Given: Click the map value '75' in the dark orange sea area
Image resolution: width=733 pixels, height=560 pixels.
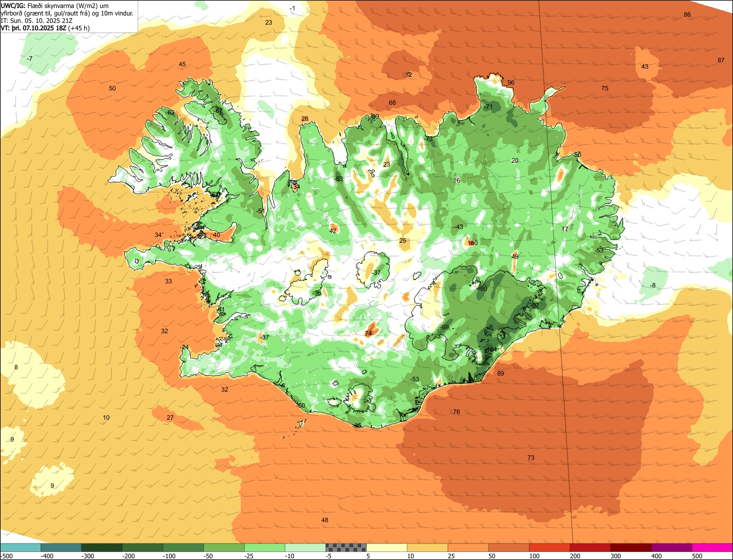Looking at the screenshot, I should click(605, 88).
